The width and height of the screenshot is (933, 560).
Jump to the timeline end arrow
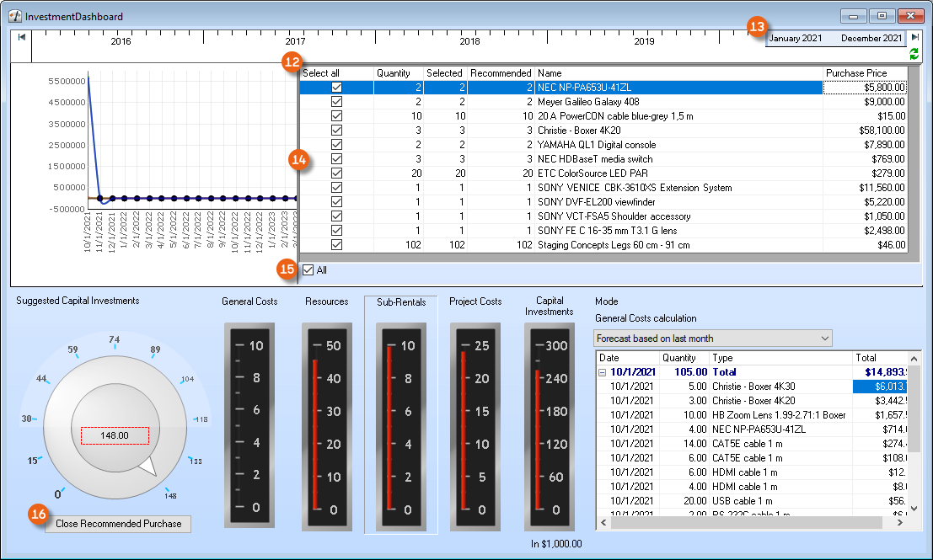(914, 37)
